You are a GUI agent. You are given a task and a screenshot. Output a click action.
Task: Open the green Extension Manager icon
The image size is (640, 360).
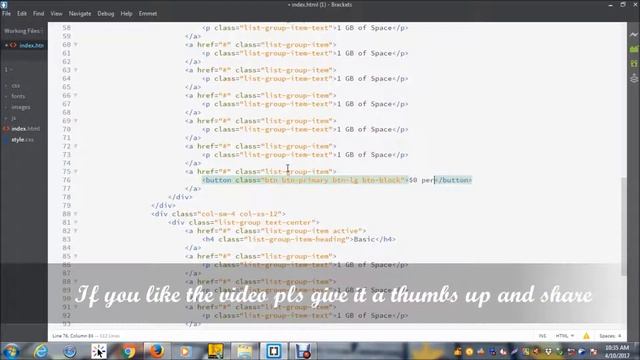(x=633, y=49)
